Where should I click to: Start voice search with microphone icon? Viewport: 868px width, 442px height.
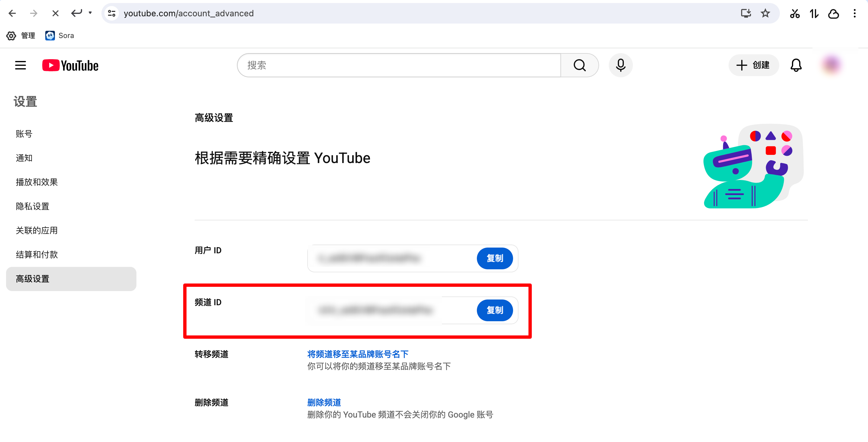[620, 66]
